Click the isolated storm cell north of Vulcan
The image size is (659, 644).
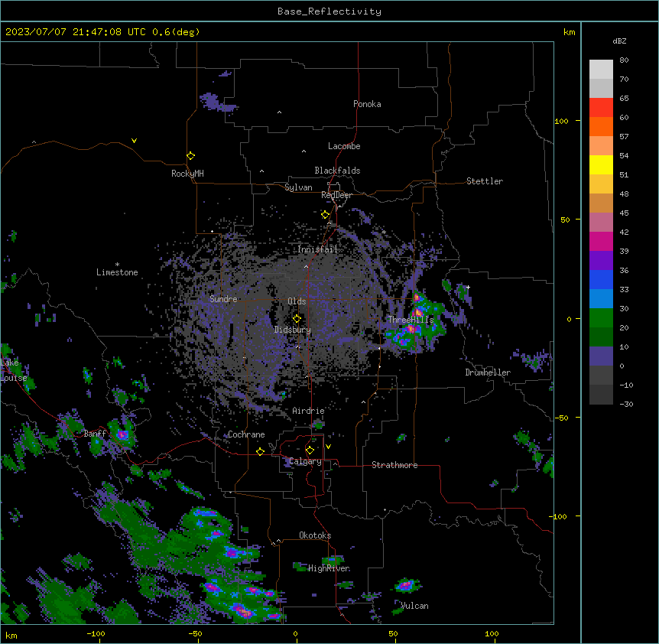coord(406,585)
